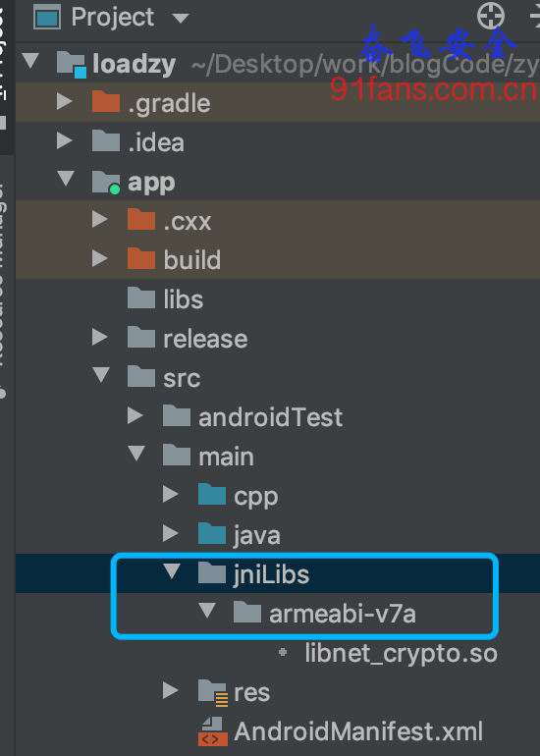Expand the .gradle folder arrow

(x=65, y=101)
